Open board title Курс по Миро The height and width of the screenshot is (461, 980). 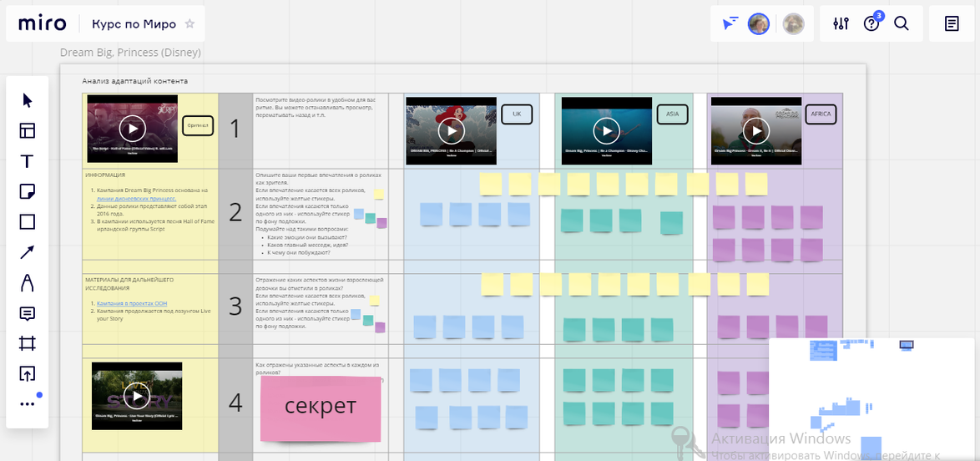[135, 23]
